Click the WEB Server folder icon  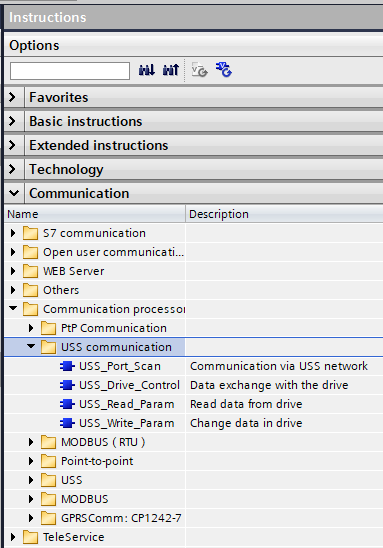(30, 271)
